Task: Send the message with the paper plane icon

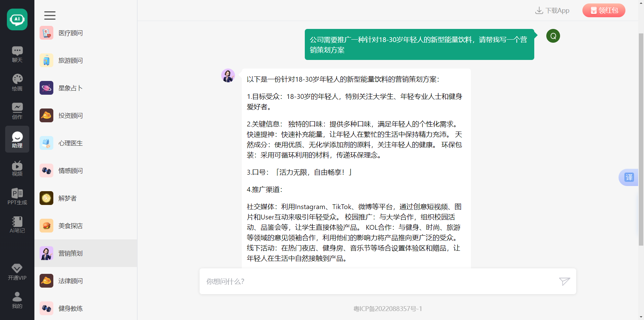Action: tap(564, 281)
